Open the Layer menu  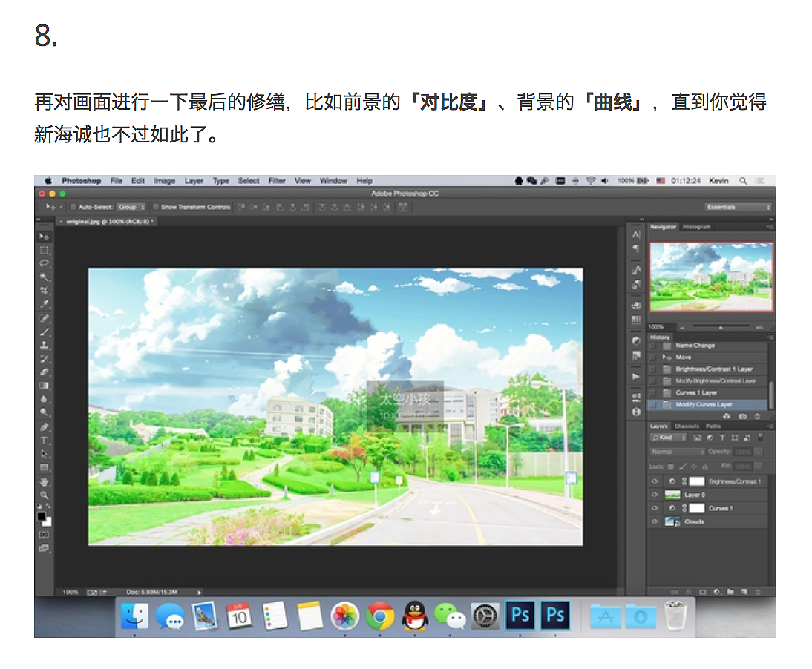click(194, 180)
